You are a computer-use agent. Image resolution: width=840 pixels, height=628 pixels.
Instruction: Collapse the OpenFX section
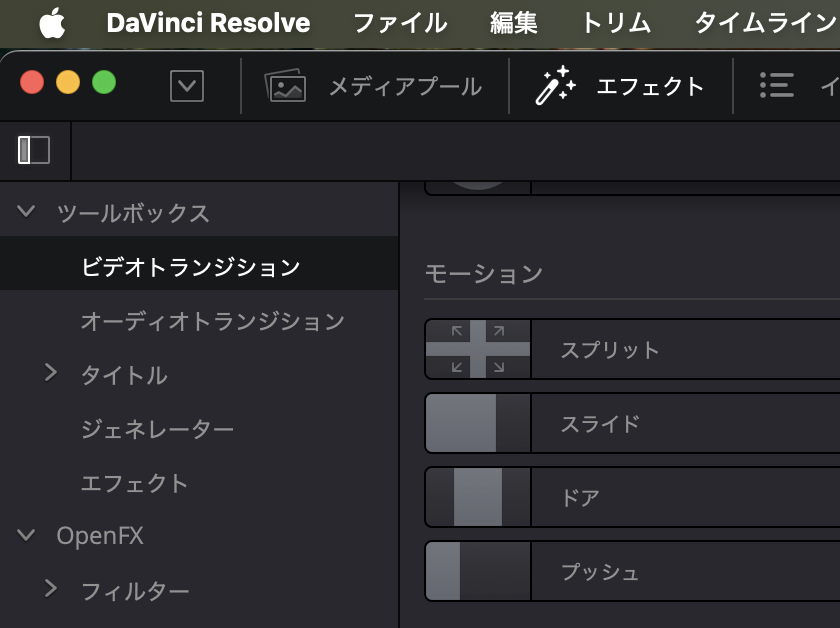[27, 536]
